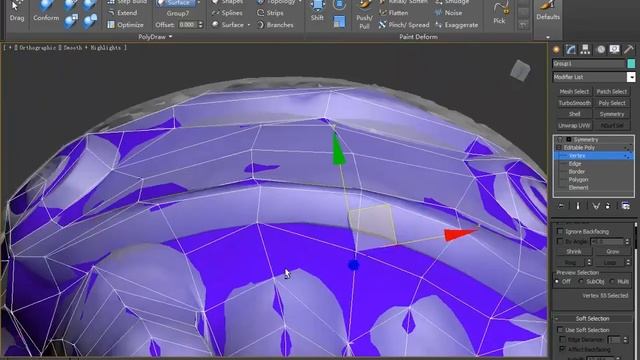Open the Utilities hammer tab
Screen dimensions: 640x360
(x=629, y=50)
